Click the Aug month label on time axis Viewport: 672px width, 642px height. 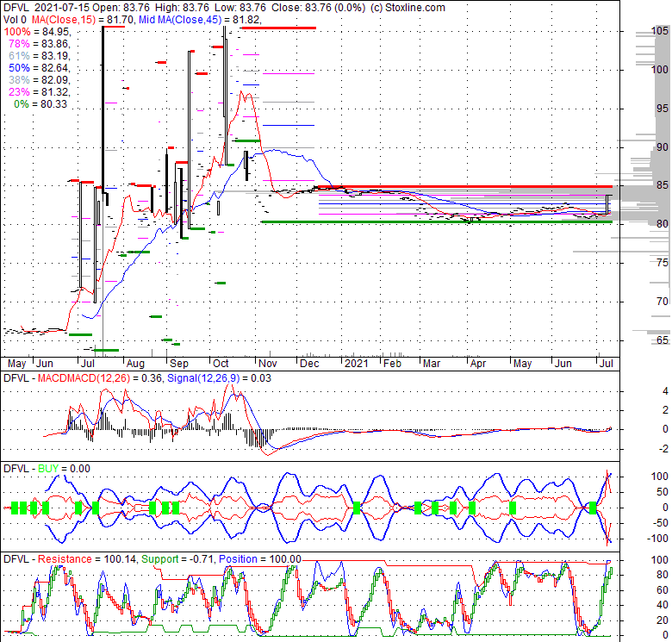click(135, 364)
